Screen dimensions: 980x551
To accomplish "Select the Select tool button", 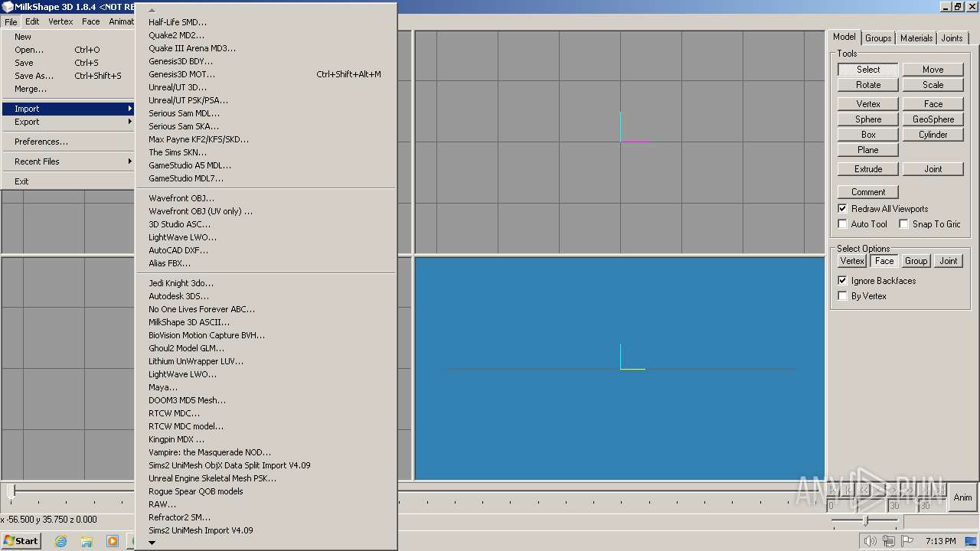I will click(868, 70).
